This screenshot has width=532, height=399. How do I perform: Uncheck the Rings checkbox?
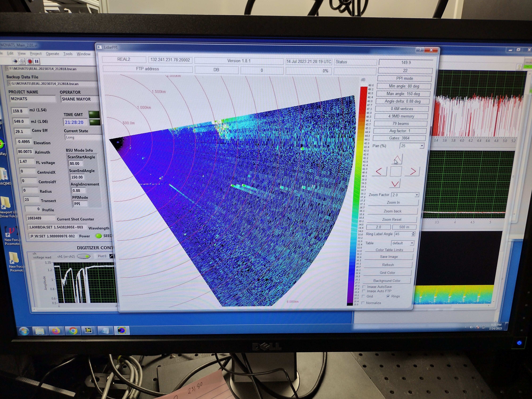click(x=388, y=296)
